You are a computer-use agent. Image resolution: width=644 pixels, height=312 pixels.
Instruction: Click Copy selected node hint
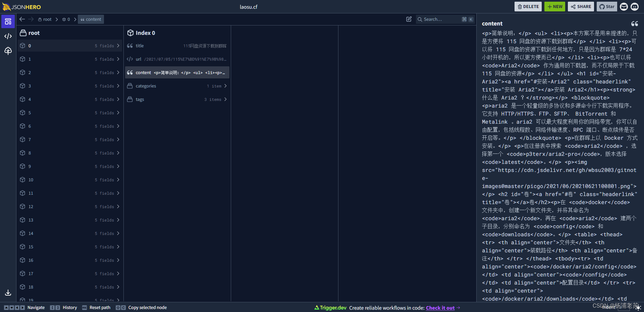coord(141,307)
